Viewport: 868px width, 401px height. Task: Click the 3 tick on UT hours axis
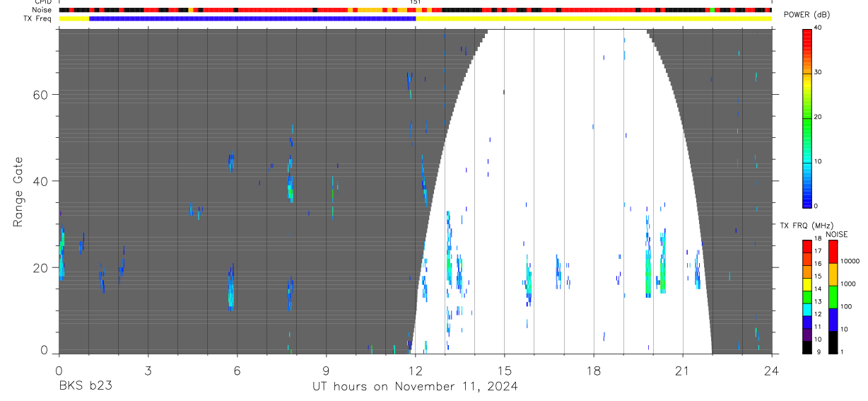tap(148, 370)
